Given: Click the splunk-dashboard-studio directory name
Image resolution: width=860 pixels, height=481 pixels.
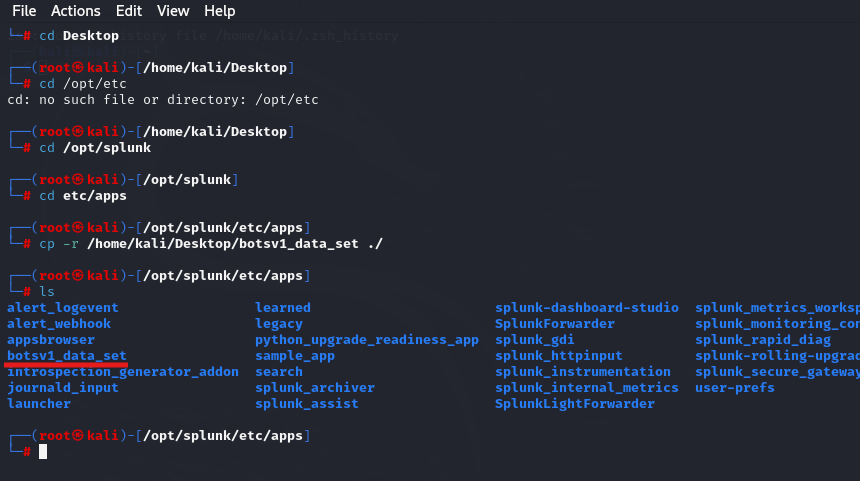Looking at the screenshot, I should pos(586,308).
